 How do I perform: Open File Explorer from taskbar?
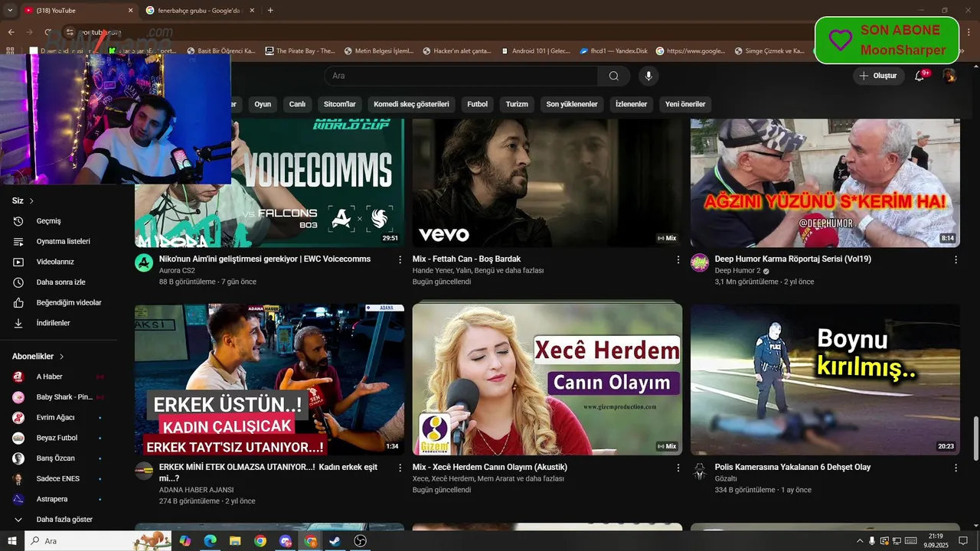pos(235,541)
